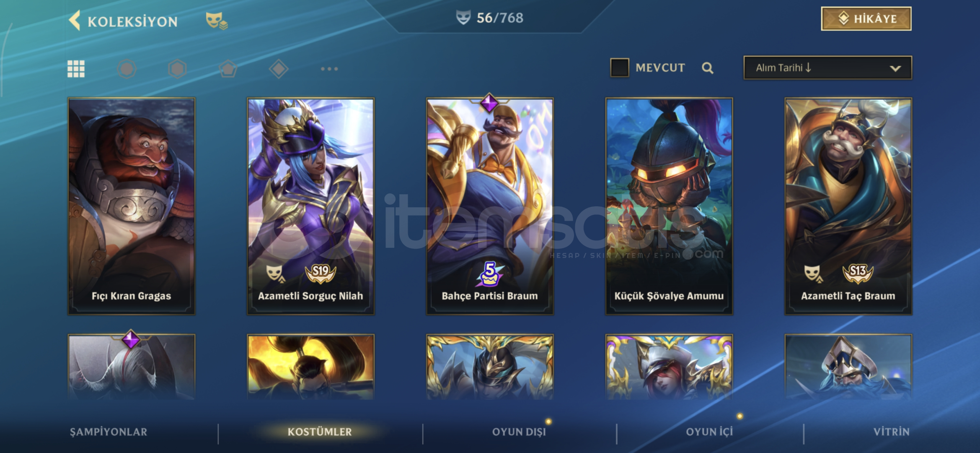Select the Küçük Şövalye Amumu skin
This screenshot has width=980, height=453.
tap(669, 206)
